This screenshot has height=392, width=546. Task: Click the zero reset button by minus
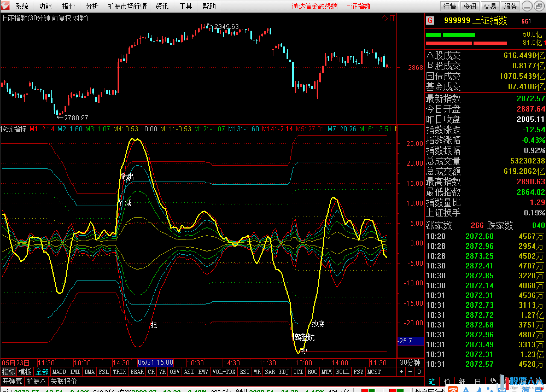(419, 372)
